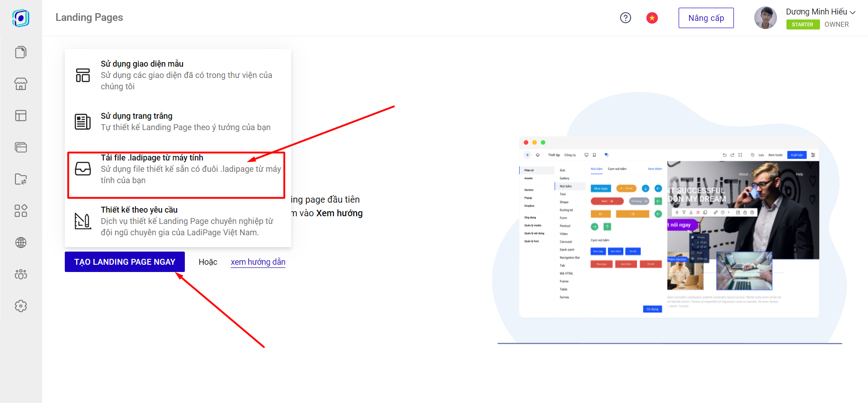The width and height of the screenshot is (868, 403).
Task: Open the settings gear sidebar icon
Action: 21,306
